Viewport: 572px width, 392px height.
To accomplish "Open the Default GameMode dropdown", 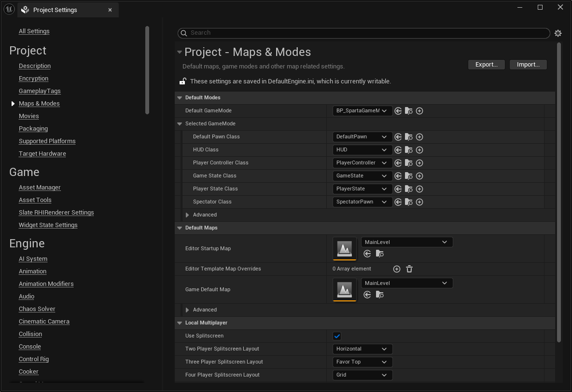I will (x=363, y=111).
